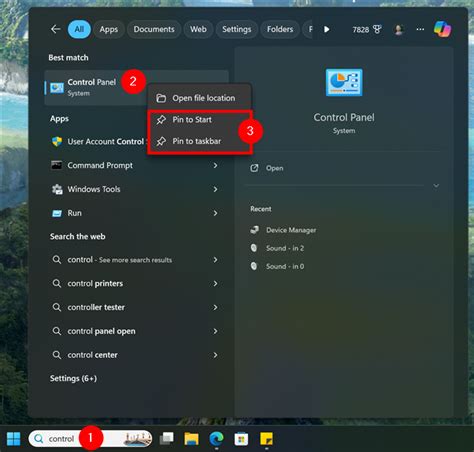Choose Pin to taskbar in context menu
Image resolution: width=474 pixels, height=452 pixels.
(x=199, y=141)
